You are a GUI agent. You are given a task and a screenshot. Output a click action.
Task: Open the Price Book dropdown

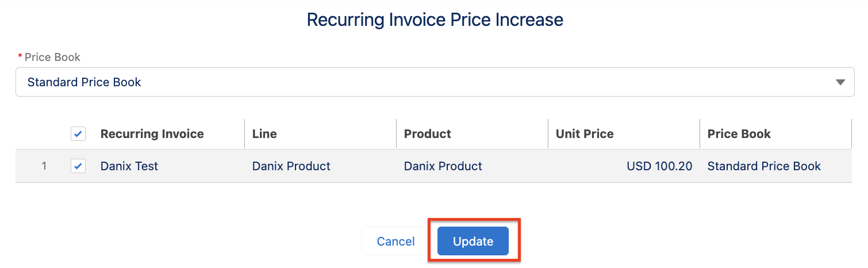(435, 82)
